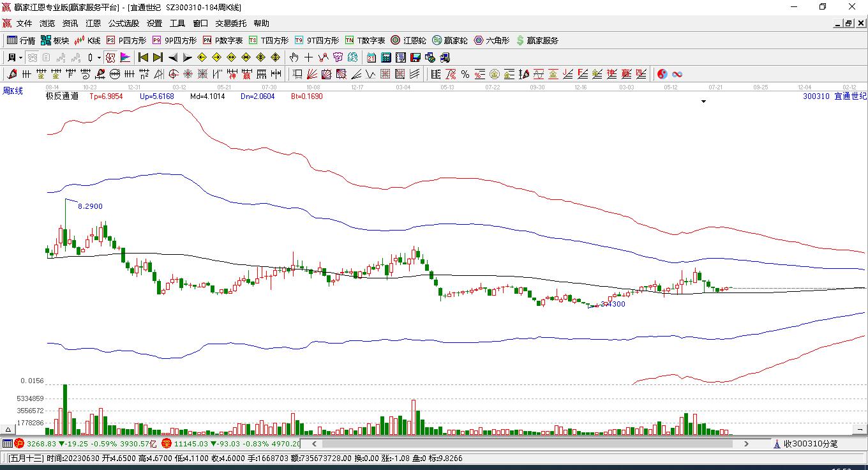Click the 8.2900 high price marker

coord(90,206)
